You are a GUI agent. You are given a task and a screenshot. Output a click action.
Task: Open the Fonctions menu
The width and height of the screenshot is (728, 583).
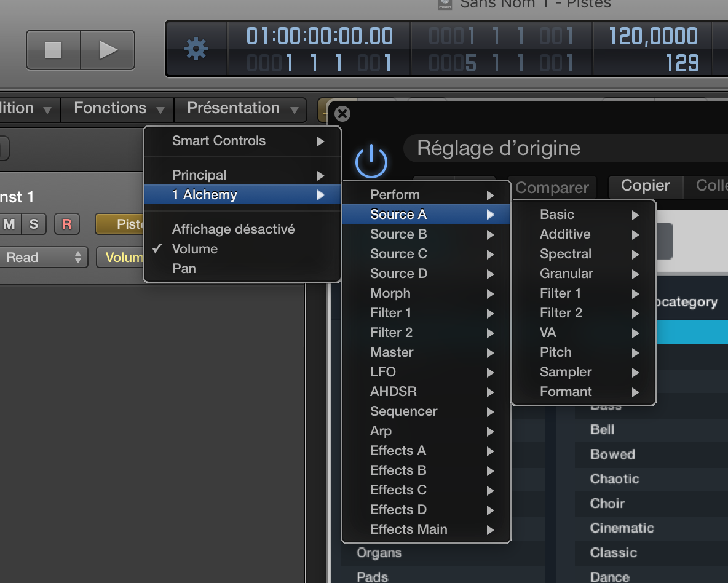tap(118, 109)
